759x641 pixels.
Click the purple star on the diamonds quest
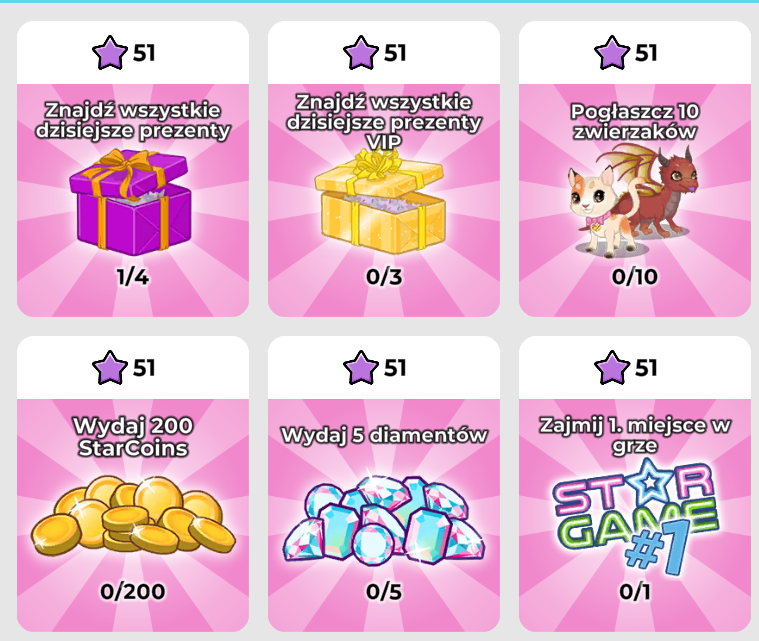pyautogui.click(x=361, y=368)
